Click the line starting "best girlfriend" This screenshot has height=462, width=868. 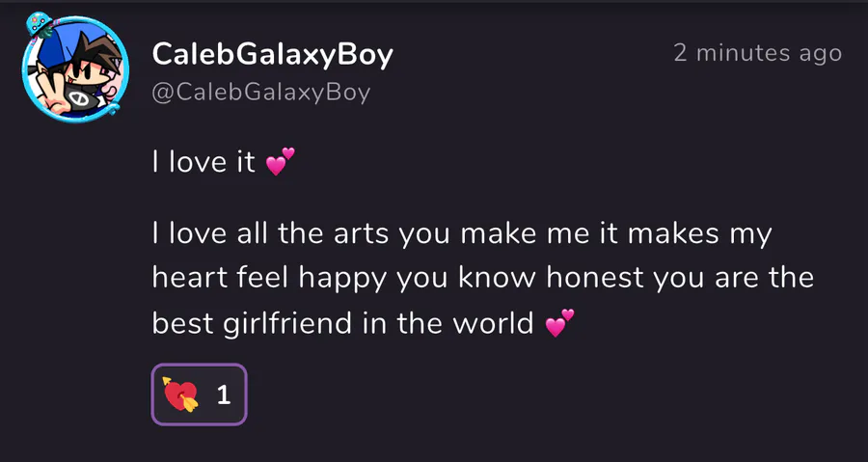(342, 323)
